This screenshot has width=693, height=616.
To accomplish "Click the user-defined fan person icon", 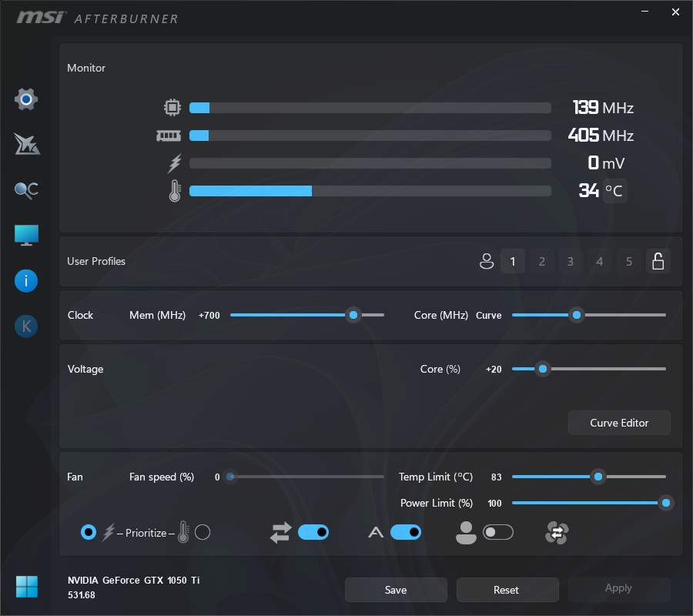I will pyautogui.click(x=467, y=533).
